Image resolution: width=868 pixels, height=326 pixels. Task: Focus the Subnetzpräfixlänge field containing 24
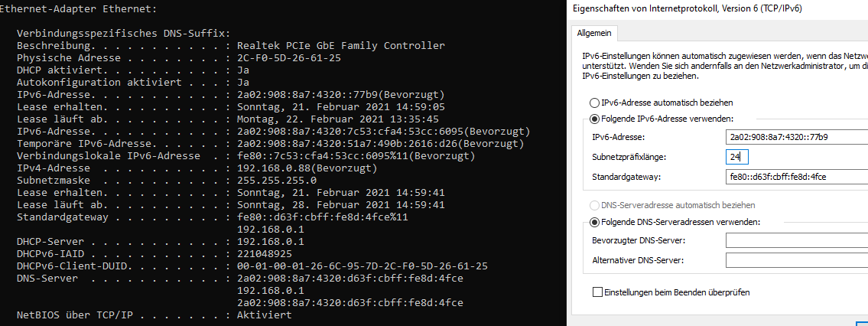(736, 157)
